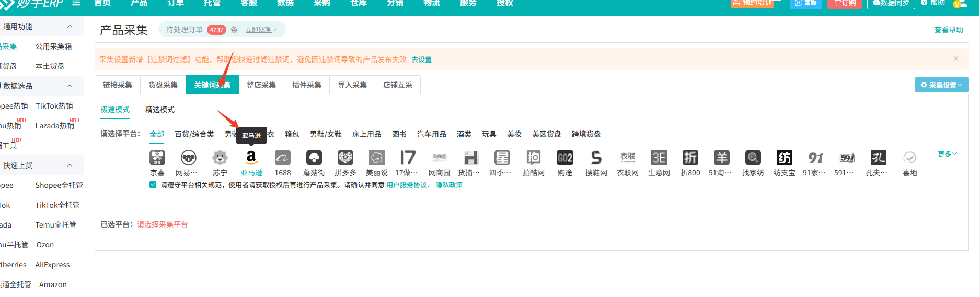This screenshot has height=297, width=980.
Task: Choose the 苏宁 platform icon
Action: click(220, 158)
